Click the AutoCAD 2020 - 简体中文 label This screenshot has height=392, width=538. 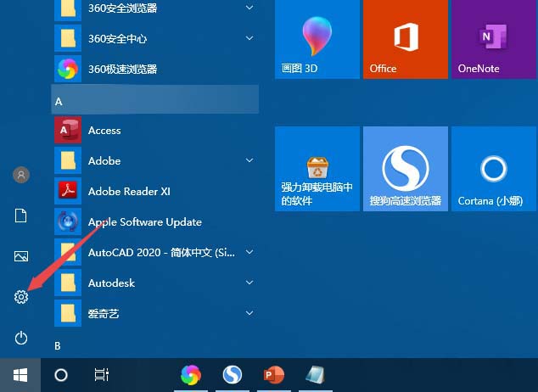coord(161,252)
